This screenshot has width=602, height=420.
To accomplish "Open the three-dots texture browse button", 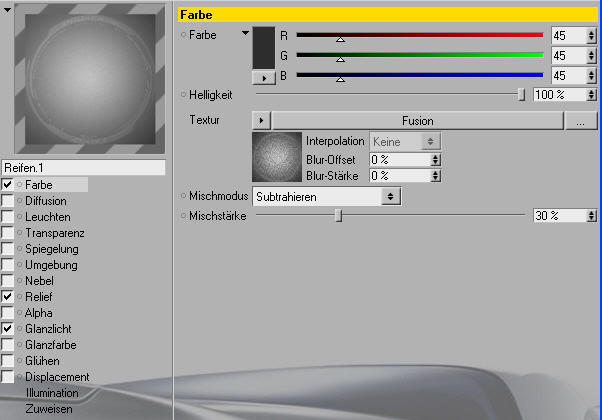I will pos(580,121).
